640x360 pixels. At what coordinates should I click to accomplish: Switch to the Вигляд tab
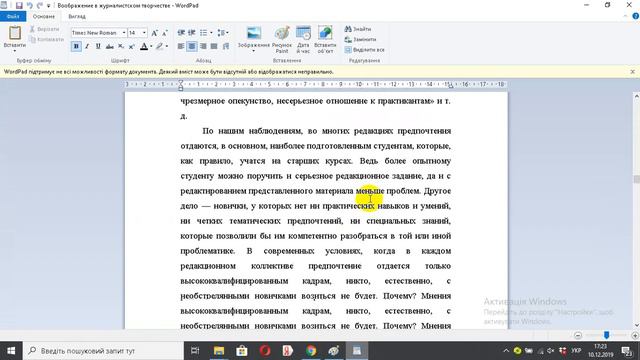(77, 16)
